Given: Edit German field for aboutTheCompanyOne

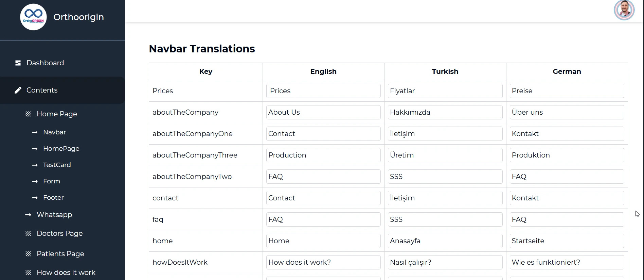Looking at the screenshot, I should click(567, 134).
